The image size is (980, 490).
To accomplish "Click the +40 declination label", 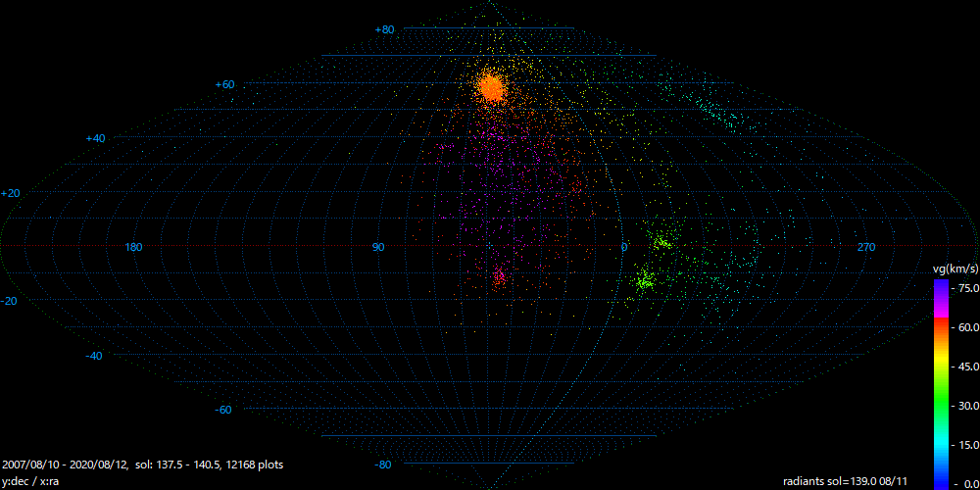I will [x=95, y=139].
